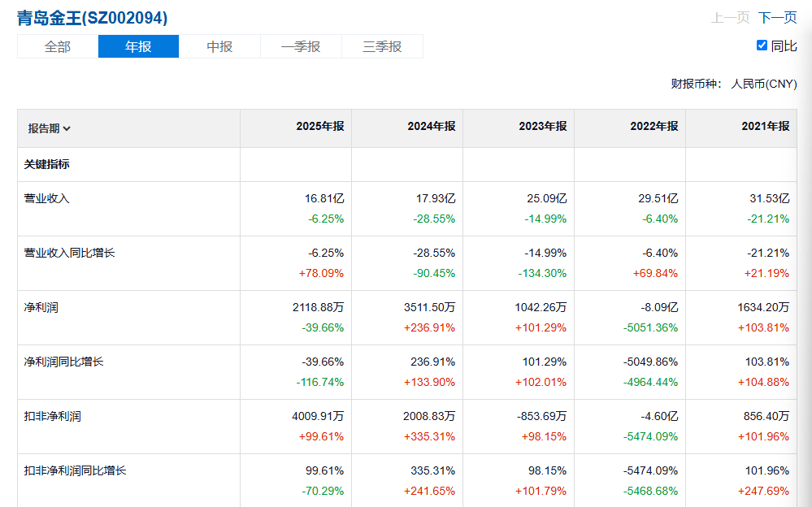
Task: Open the 中报 tab
Action: 219,46
